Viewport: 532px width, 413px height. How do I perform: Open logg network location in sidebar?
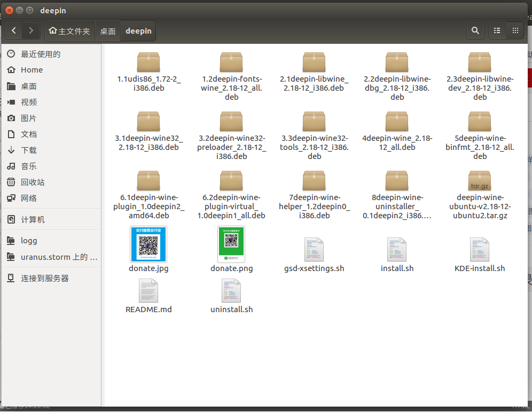[x=51, y=241]
